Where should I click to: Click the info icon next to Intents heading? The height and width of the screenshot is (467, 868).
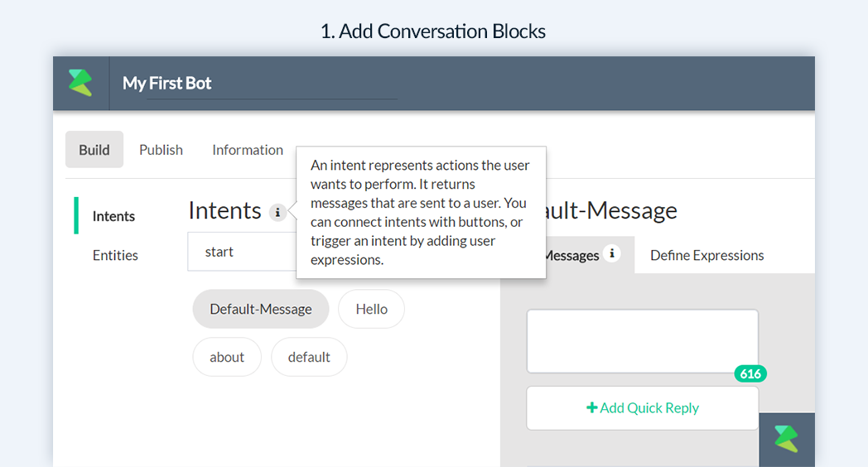click(x=277, y=213)
